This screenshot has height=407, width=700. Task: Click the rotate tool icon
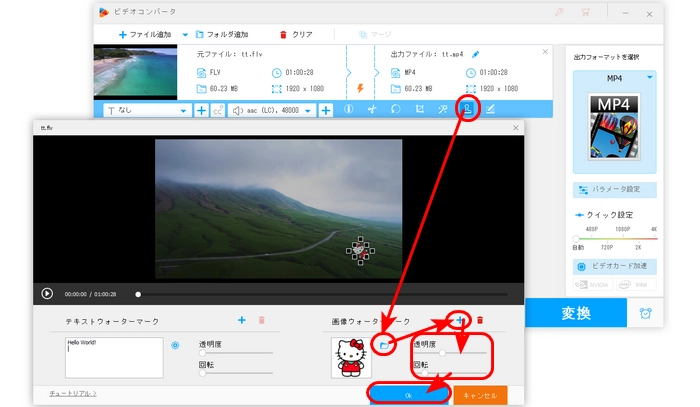(x=395, y=109)
